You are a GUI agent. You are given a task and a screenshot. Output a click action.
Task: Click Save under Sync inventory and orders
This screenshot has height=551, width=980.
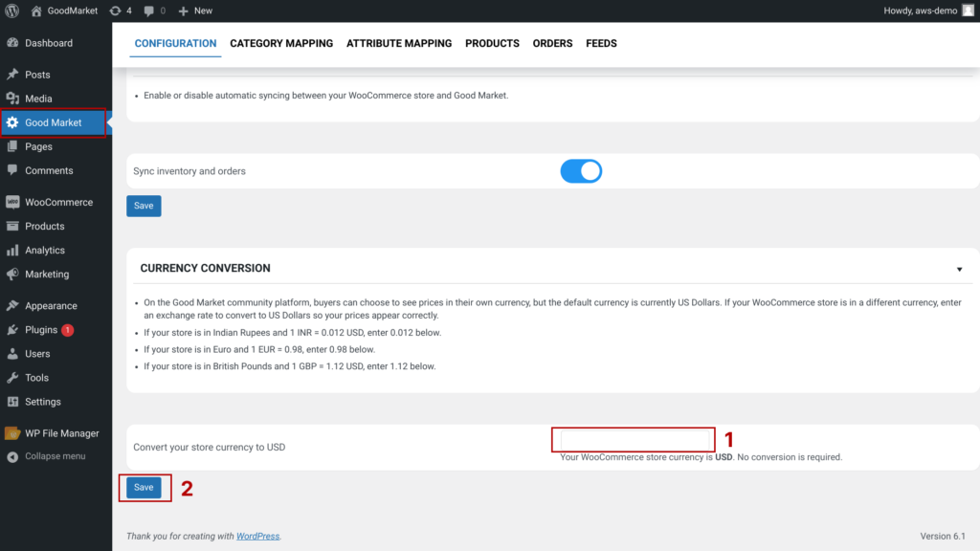tap(144, 206)
